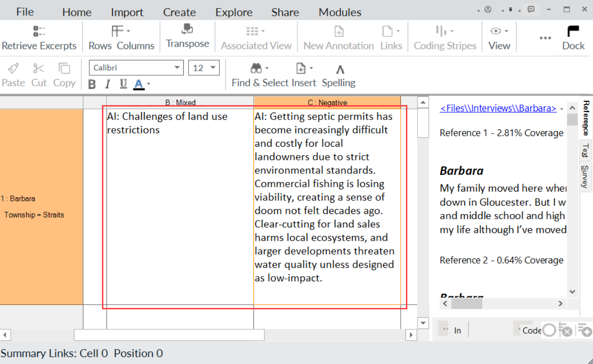Switch to the Text side tab
Image resolution: width=593 pixels, height=364 pixels.
point(585,150)
